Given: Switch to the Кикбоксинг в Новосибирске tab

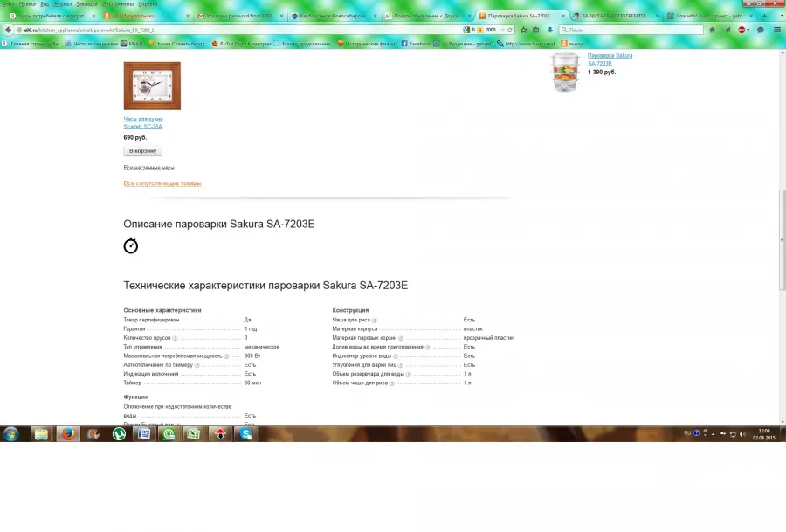Looking at the screenshot, I should [x=334, y=16].
